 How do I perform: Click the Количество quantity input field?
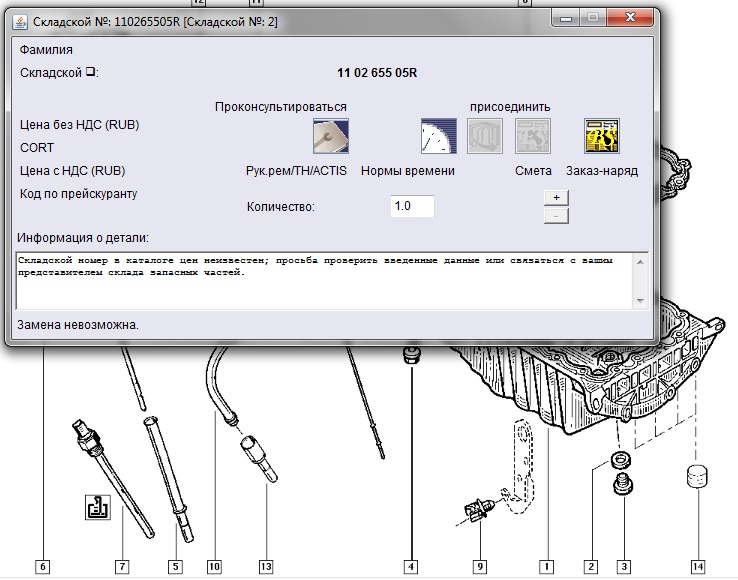[x=412, y=206]
